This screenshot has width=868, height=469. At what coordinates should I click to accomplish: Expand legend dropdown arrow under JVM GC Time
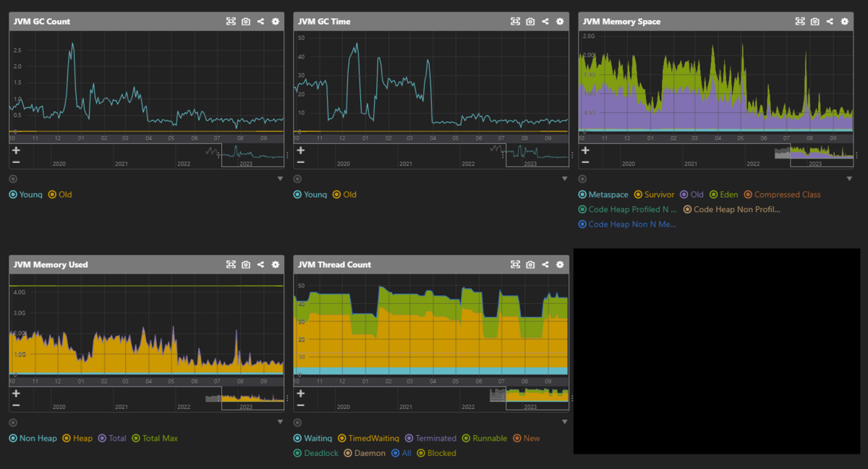[565, 179]
